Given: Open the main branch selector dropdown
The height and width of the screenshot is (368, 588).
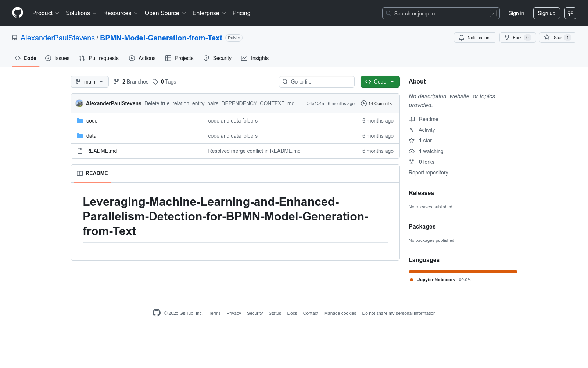Looking at the screenshot, I should click(90, 82).
